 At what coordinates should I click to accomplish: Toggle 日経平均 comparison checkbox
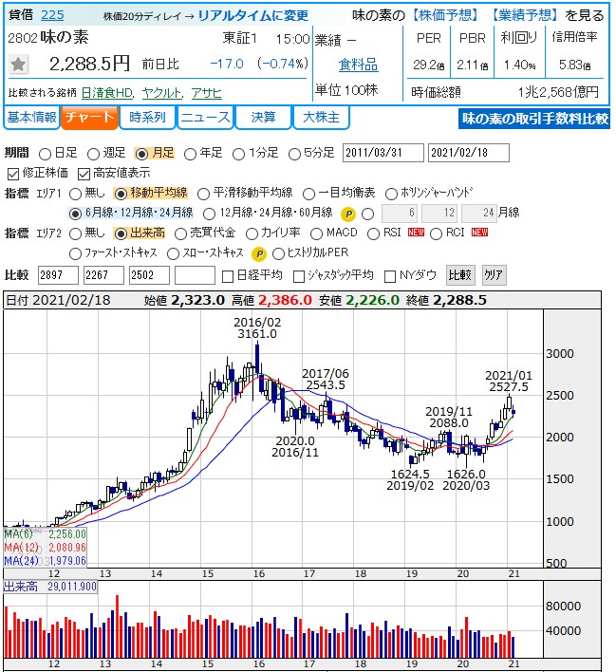click(228, 276)
